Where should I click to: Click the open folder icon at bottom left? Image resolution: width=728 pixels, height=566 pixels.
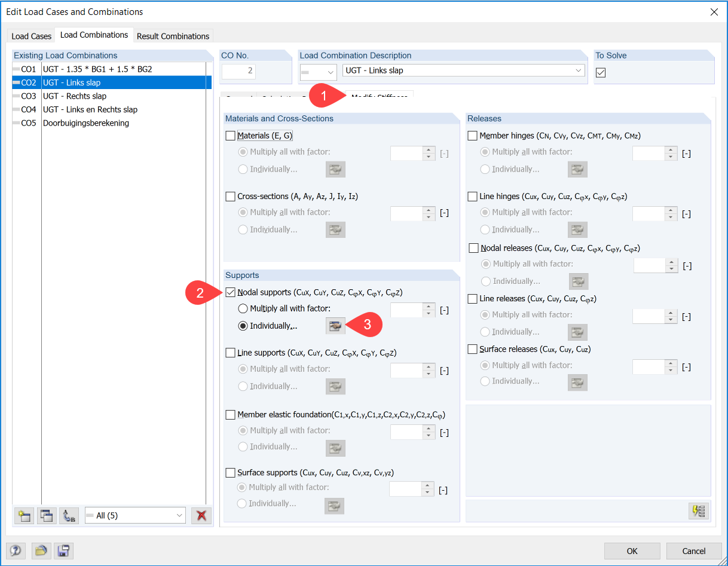(40, 550)
